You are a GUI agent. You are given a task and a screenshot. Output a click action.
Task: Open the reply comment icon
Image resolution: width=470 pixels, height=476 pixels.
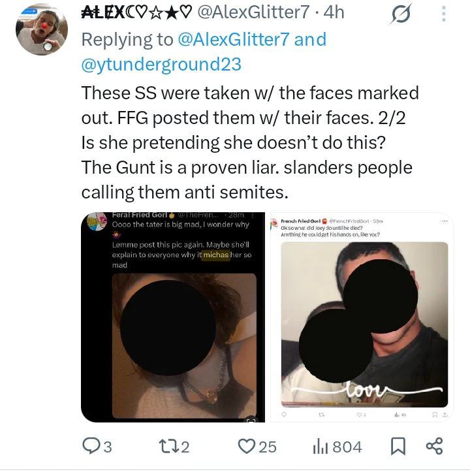click(x=91, y=446)
